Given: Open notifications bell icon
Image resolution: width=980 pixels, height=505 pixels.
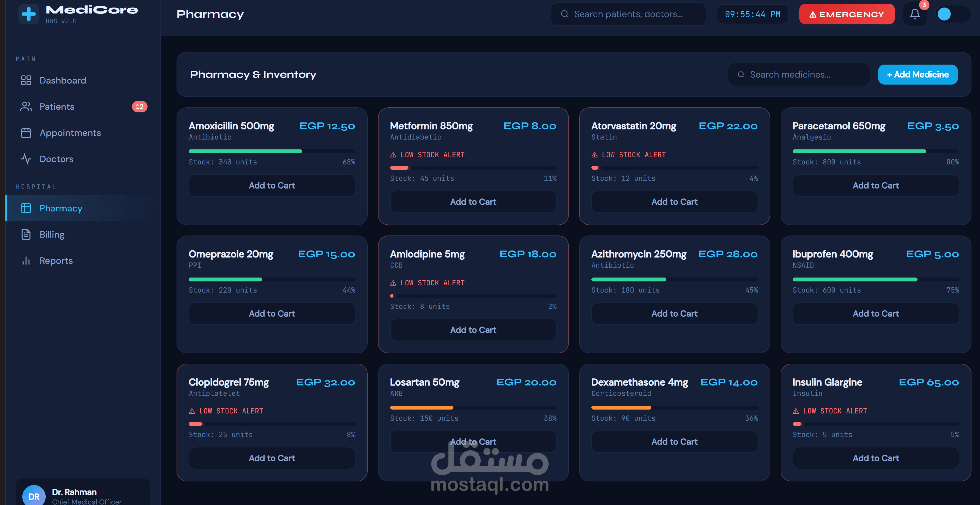Looking at the screenshot, I should (915, 14).
